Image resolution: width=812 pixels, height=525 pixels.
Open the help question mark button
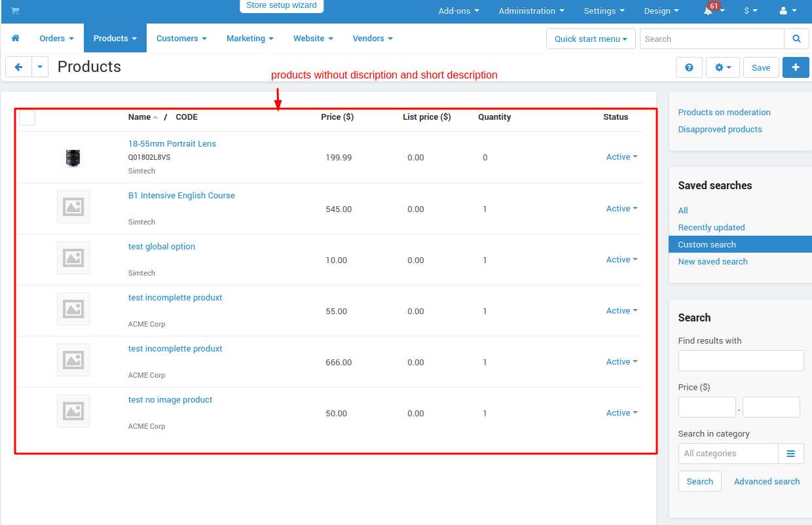[689, 67]
